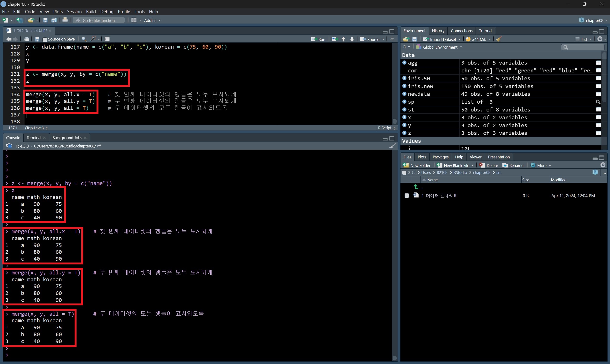Clear environment objects with broom icon

(x=499, y=39)
